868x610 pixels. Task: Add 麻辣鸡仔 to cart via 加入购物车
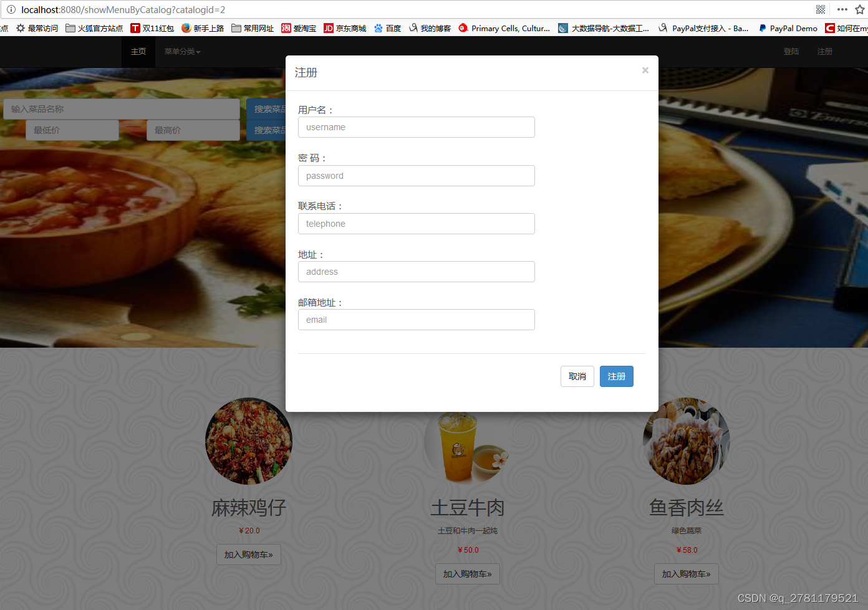pos(249,555)
